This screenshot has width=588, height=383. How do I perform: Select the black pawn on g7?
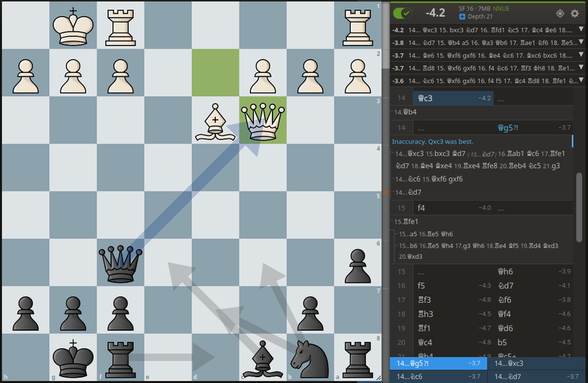tap(73, 314)
